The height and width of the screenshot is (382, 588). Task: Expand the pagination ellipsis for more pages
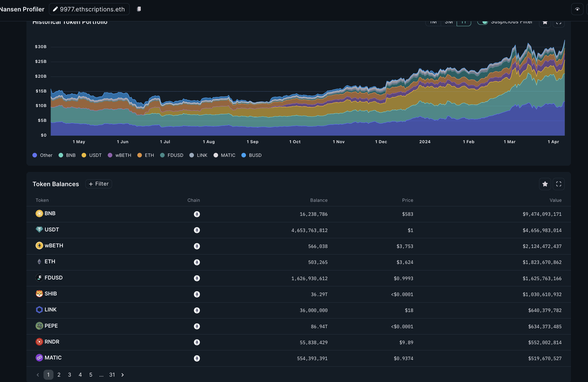coord(101,375)
